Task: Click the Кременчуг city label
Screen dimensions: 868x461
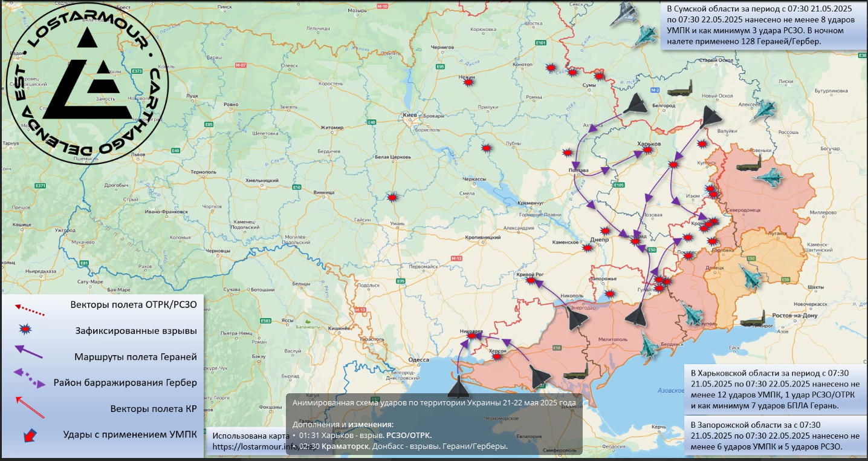Action: [531, 202]
